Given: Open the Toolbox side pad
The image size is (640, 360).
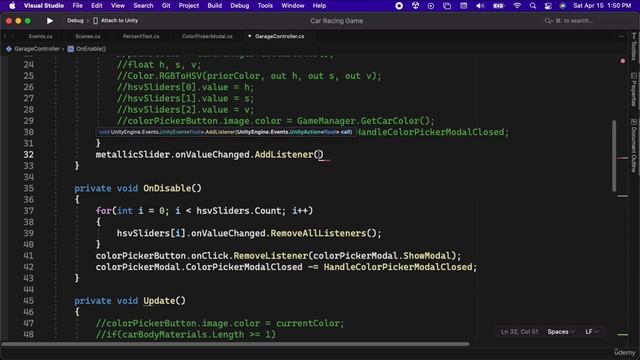Looking at the screenshot, I should tap(633, 47).
